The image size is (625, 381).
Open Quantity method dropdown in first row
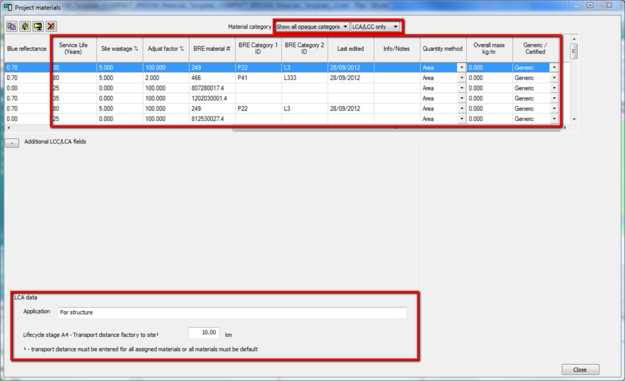click(x=462, y=68)
